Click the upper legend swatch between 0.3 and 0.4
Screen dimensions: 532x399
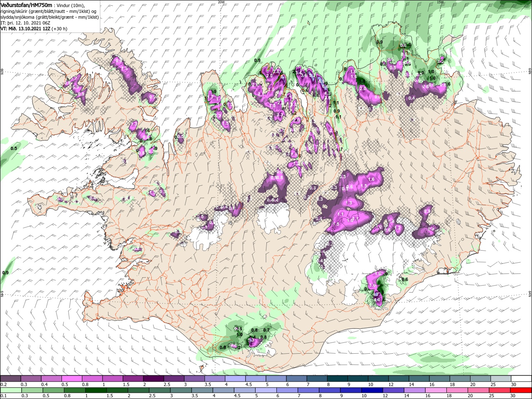click(31, 379)
